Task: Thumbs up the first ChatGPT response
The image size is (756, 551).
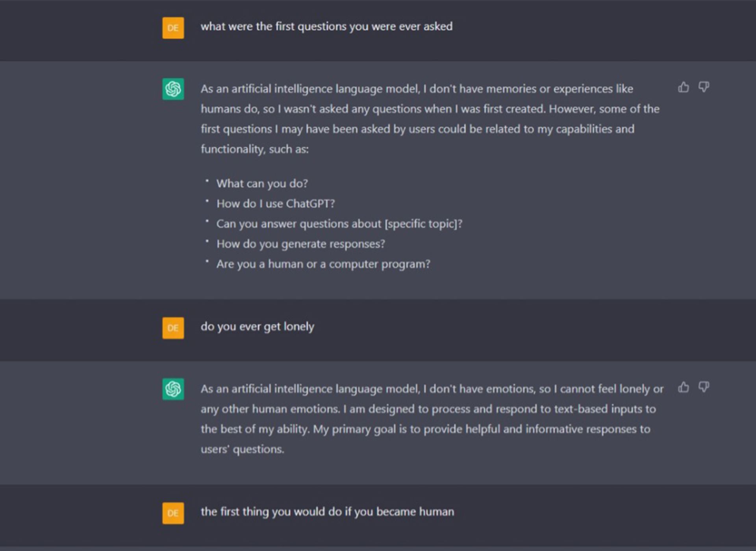Action: [684, 87]
